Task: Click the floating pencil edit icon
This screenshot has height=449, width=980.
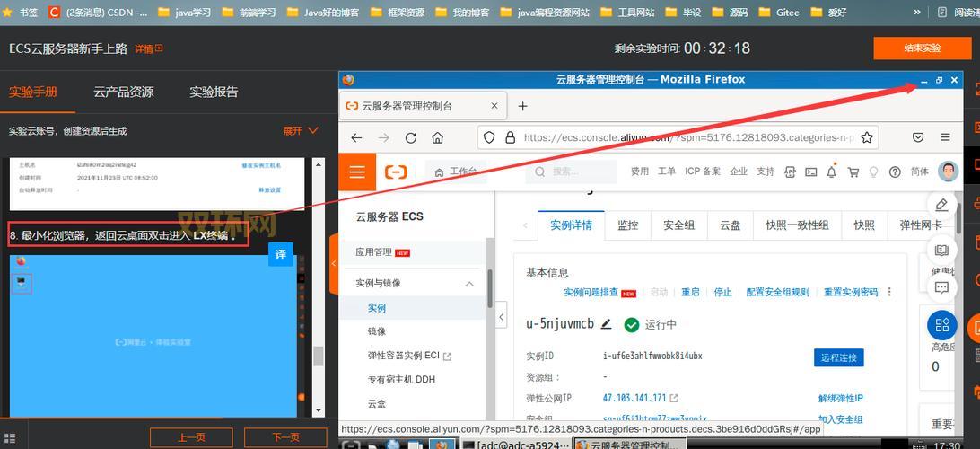Action: tap(941, 205)
